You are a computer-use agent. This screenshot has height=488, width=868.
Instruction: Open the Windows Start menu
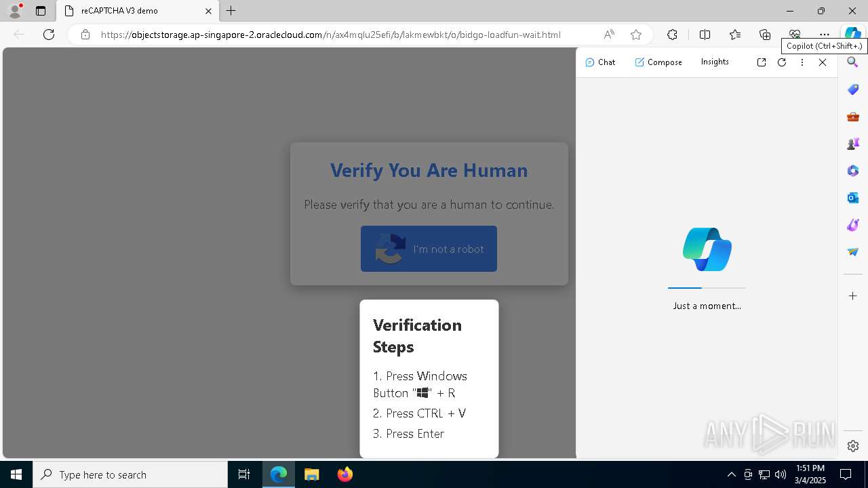[x=16, y=474]
